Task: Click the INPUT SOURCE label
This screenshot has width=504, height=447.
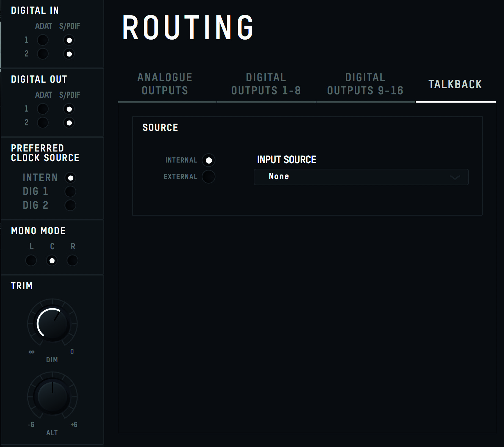Action: [x=287, y=159]
